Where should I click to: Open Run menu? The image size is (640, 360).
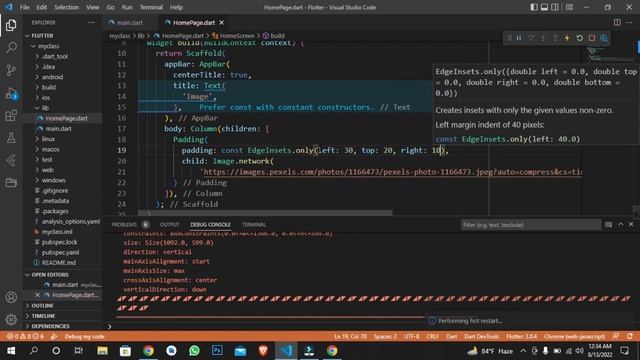click(x=127, y=7)
